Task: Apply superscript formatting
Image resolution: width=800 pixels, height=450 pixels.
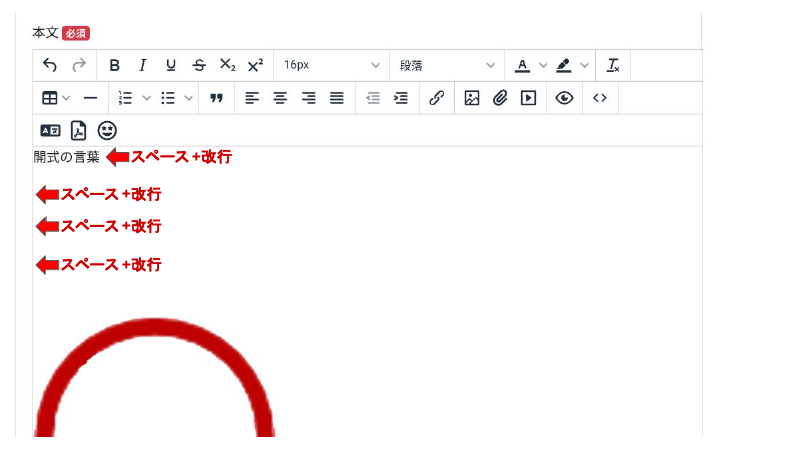Action: pyautogui.click(x=255, y=65)
